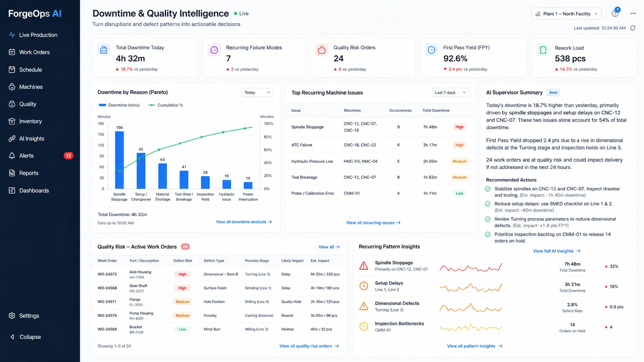The height and width of the screenshot is (362, 644).
Task: Click View all pattern insights link
Action: point(475,346)
